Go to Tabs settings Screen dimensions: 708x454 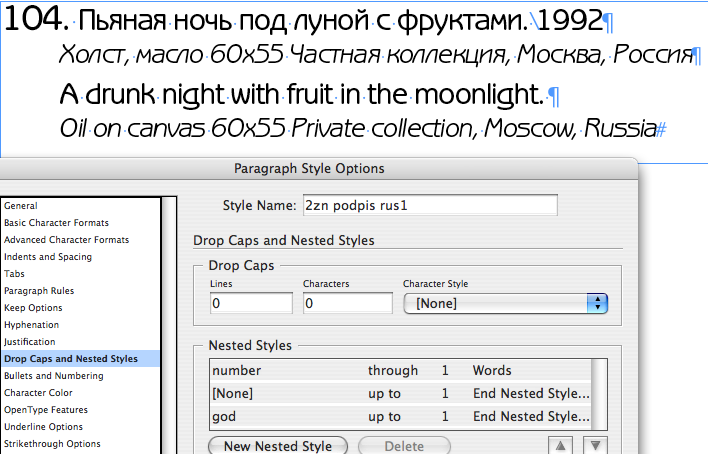tap(15, 274)
